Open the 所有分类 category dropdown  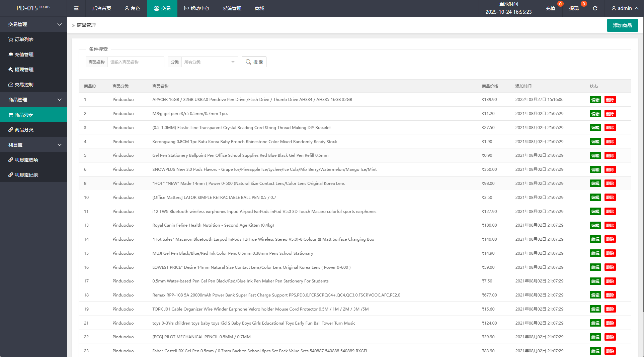(209, 62)
